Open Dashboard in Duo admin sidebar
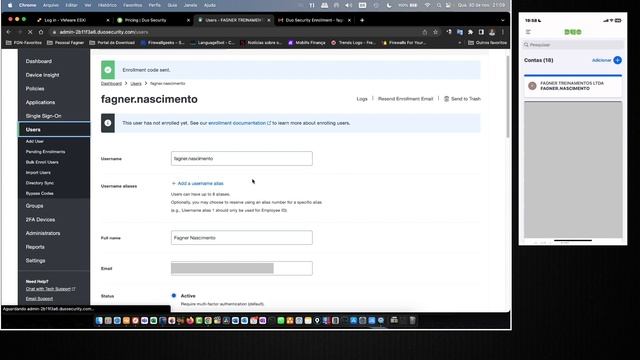The height and width of the screenshot is (360, 640). pyautogui.click(x=38, y=61)
